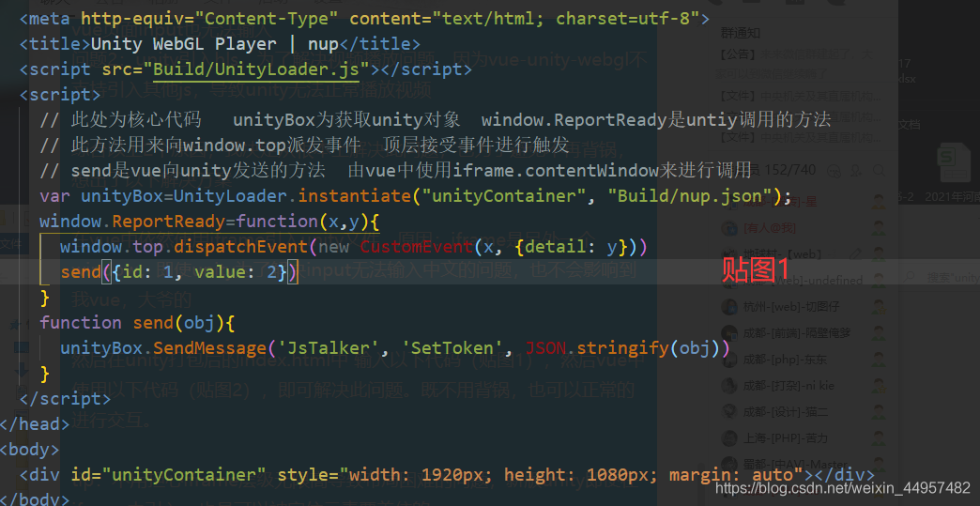Click the window.ReportReady=function(x,y){ line
Image resolution: width=980 pixels, height=506 pixels.
pyautogui.click(x=209, y=222)
